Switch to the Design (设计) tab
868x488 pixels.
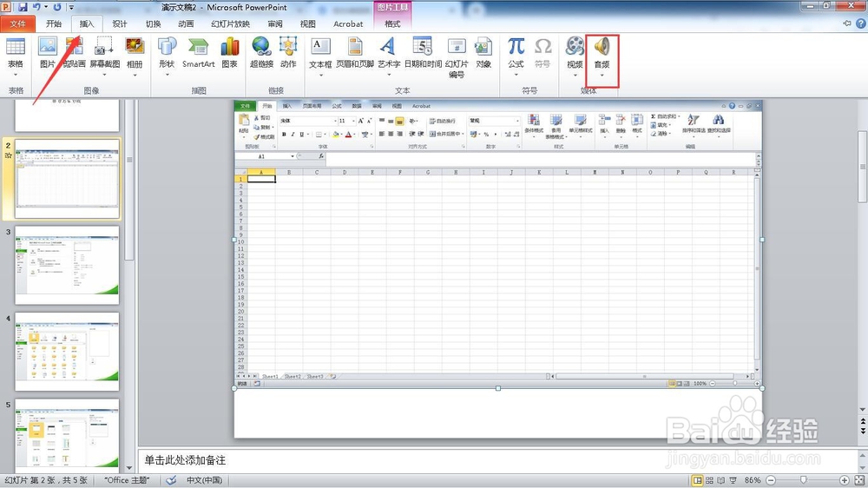pos(120,23)
